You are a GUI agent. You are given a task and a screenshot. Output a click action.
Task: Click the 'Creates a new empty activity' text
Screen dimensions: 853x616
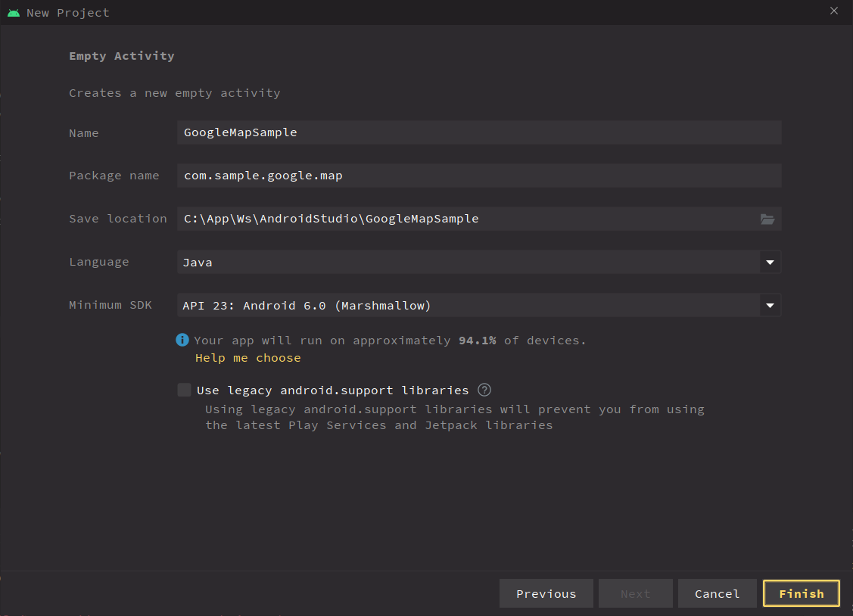(175, 93)
